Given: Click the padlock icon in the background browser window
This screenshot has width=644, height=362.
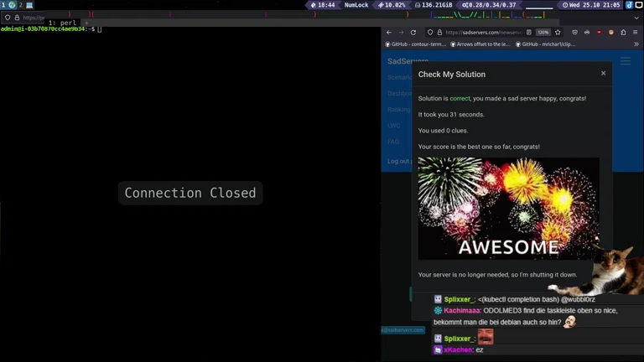Looking at the screenshot, I should tap(17, 18).
